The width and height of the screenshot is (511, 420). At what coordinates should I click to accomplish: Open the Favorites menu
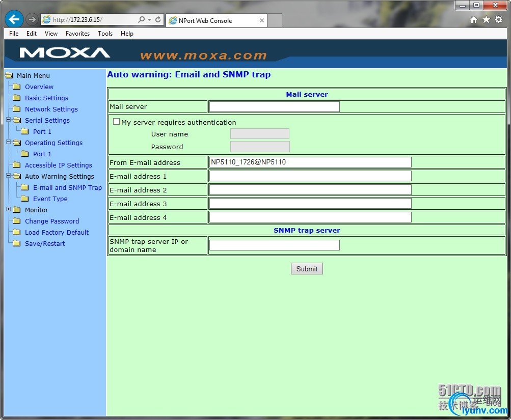(x=77, y=34)
